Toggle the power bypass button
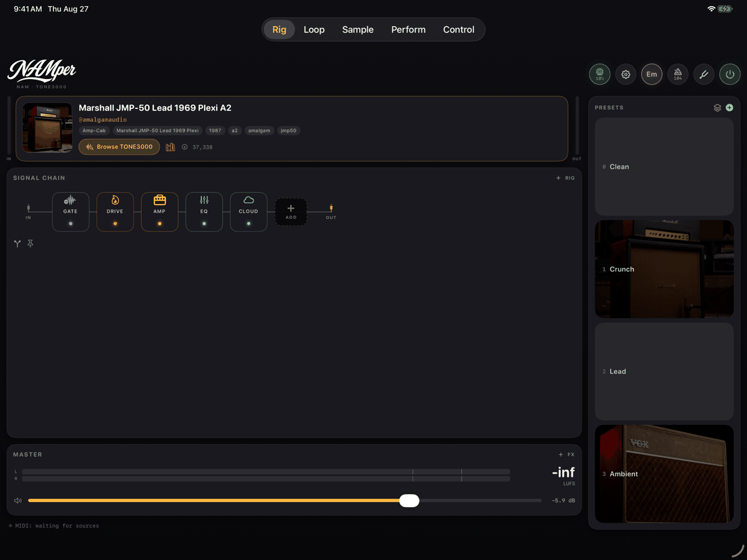747x560 pixels. click(x=730, y=74)
